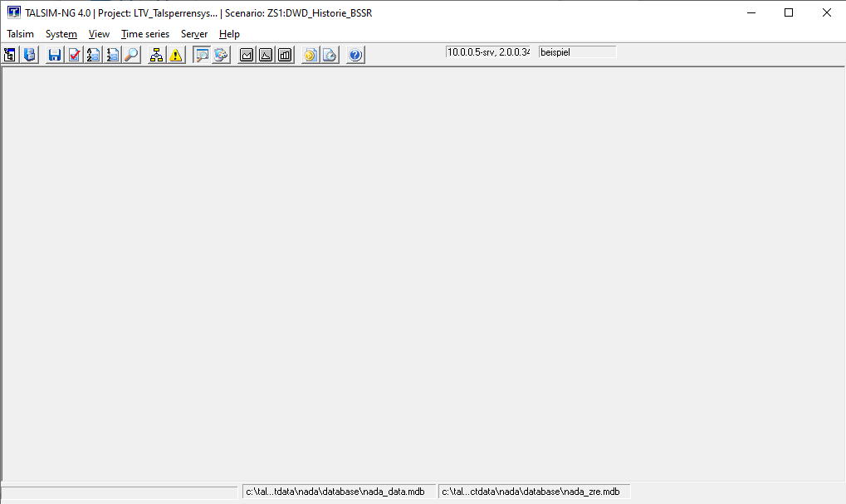Click the yellow warning triangle icon
This screenshot has width=846, height=504.
click(x=176, y=55)
